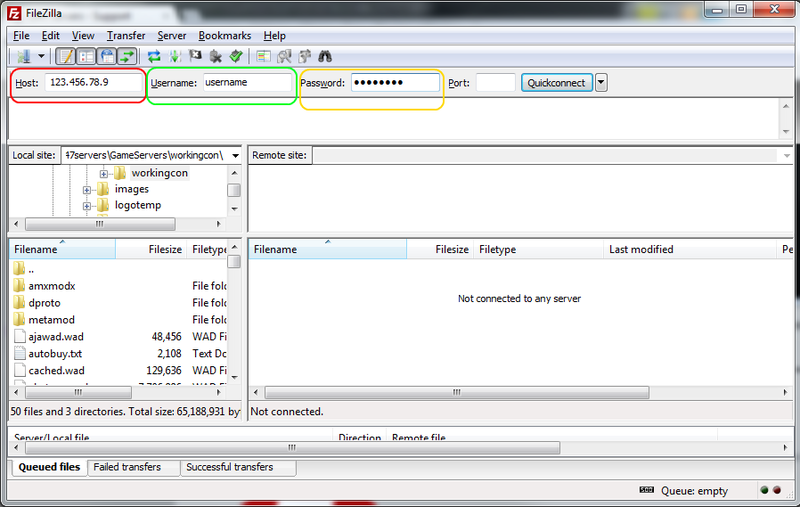The height and width of the screenshot is (507, 800).
Task: Open the View menu
Action: pos(83,36)
